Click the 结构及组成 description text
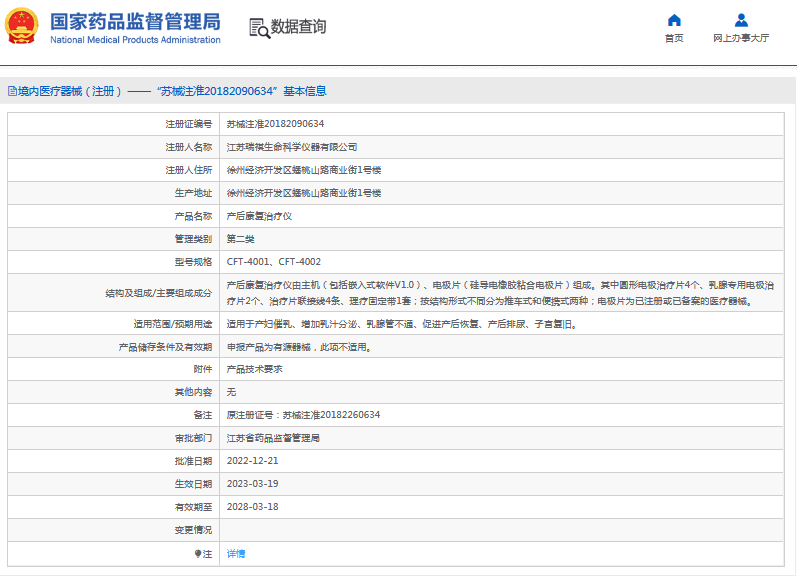Screen dimensions: 797x577 pos(500,293)
